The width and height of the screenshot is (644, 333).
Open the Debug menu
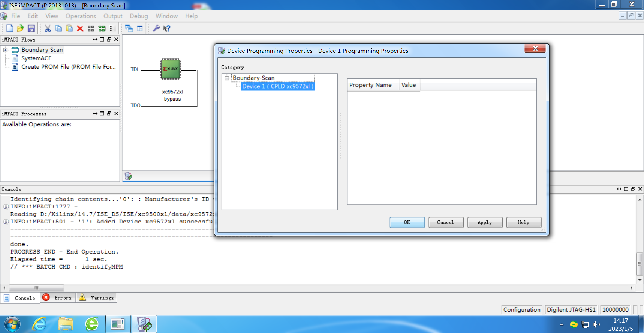coord(139,16)
